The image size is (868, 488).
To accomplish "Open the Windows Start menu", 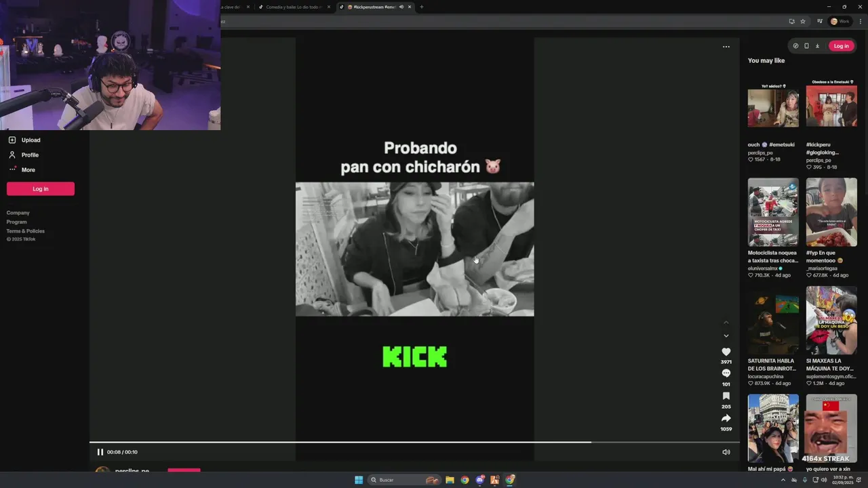I will (359, 480).
